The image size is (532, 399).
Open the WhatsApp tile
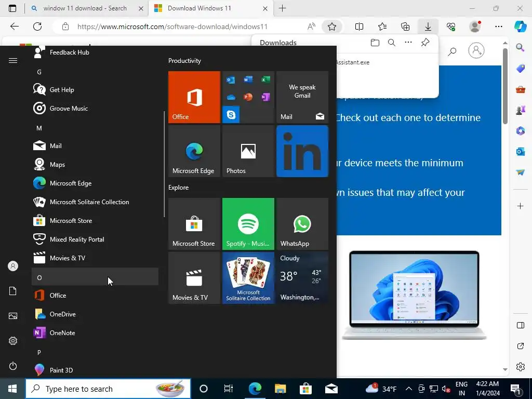(x=302, y=224)
